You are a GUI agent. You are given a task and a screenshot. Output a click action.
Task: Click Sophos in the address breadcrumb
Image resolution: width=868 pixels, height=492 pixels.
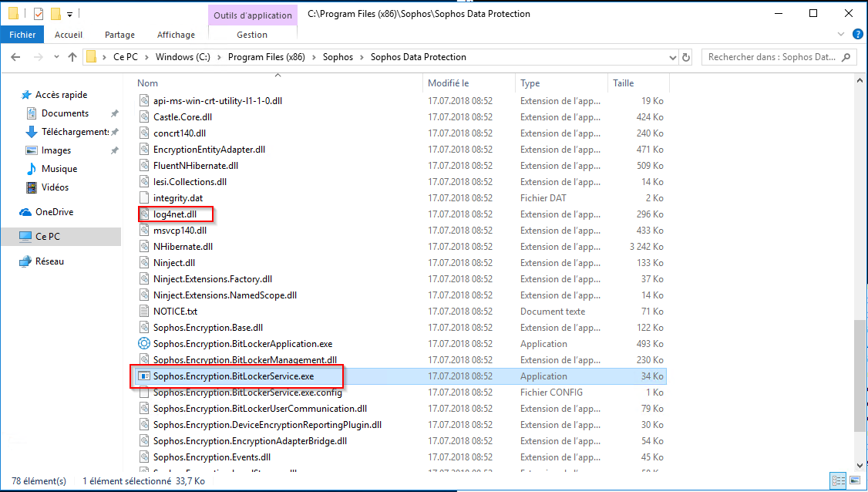338,57
